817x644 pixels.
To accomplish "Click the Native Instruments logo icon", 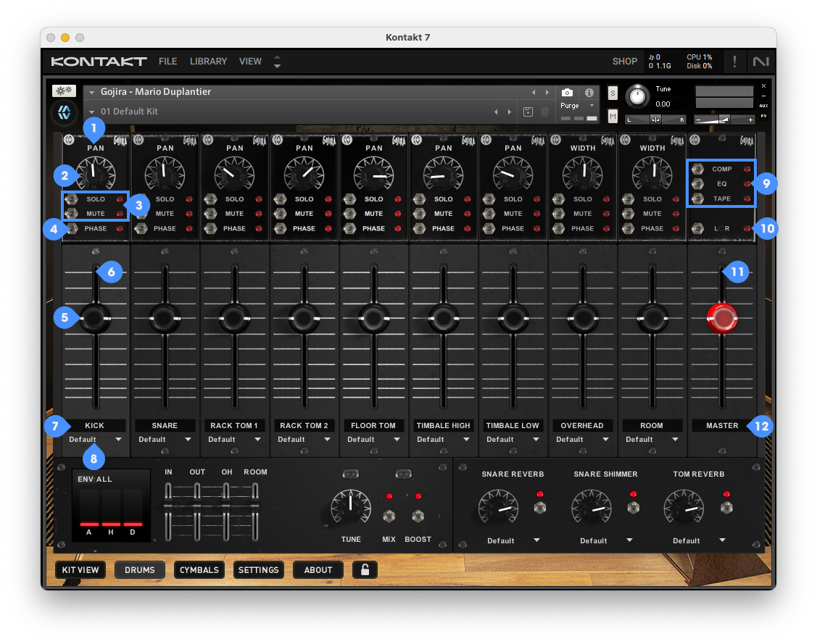I will (760, 62).
